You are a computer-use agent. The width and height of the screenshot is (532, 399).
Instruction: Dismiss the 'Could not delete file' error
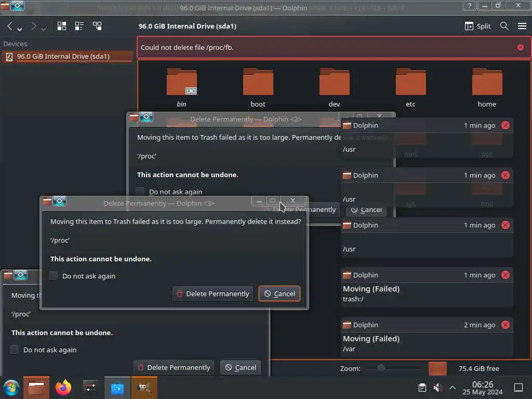click(x=521, y=47)
